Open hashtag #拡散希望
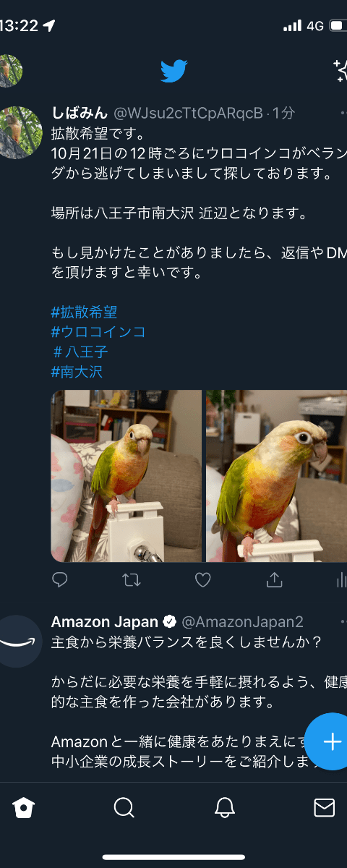Image resolution: width=347 pixels, height=868 pixels. [x=84, y=312]
